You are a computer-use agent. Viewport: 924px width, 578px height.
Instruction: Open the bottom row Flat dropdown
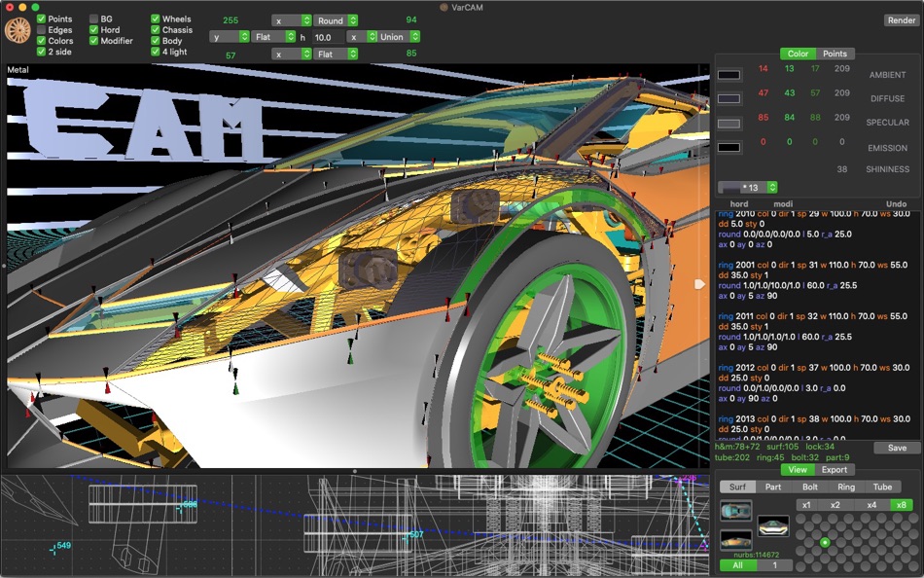coord(336,54)
